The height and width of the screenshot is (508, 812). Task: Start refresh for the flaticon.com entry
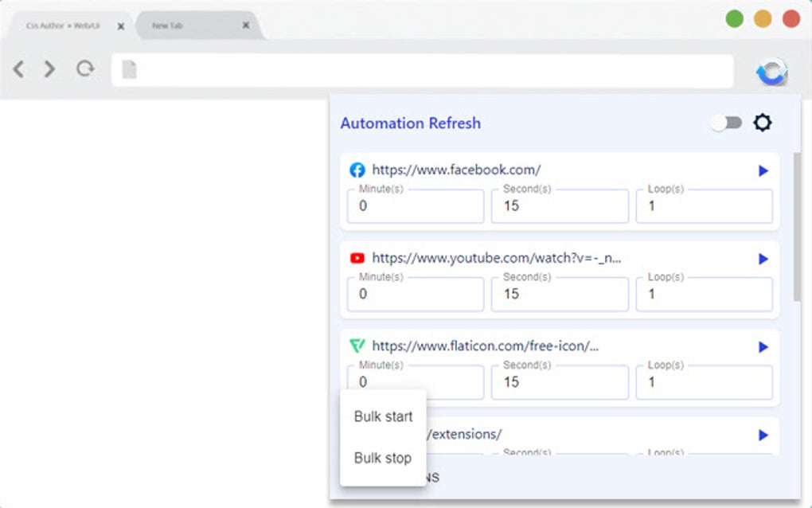(763, 347)
